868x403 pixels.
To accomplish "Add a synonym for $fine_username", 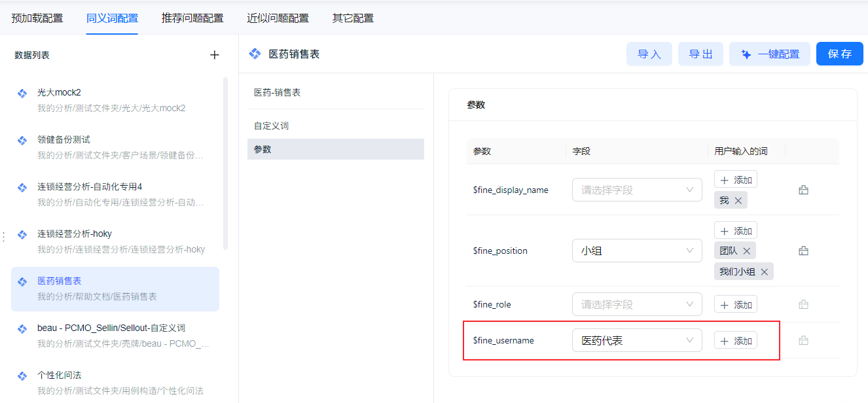I will [x=736, y=340].
